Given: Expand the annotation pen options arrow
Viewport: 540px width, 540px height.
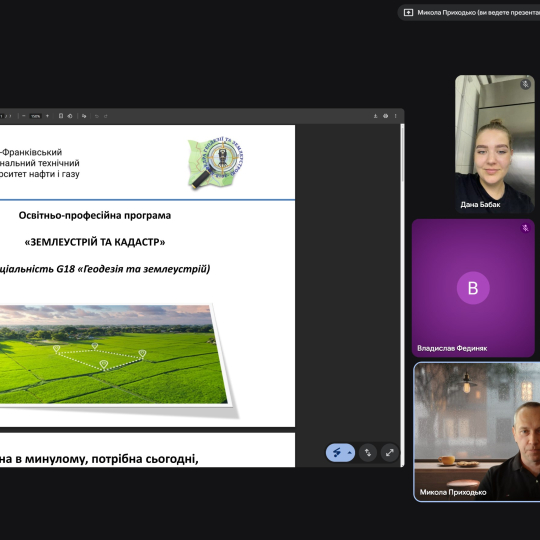Looking at the screenshot, I should click(350, 453).
